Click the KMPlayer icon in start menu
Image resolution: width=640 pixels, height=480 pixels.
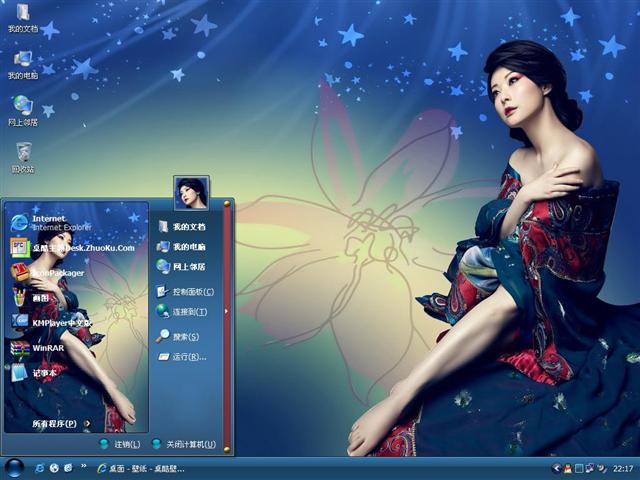[20, 322]
